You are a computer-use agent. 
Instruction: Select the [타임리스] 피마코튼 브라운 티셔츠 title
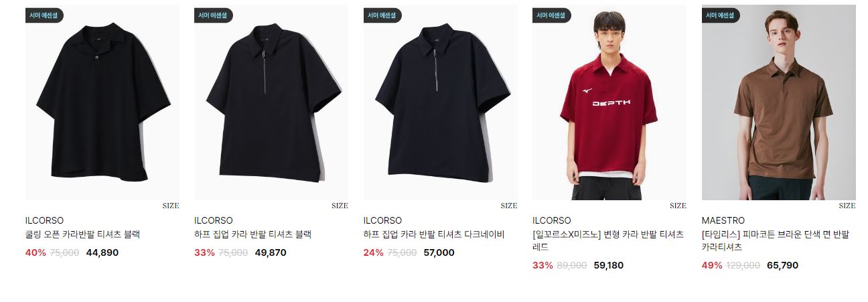(776, 240)
